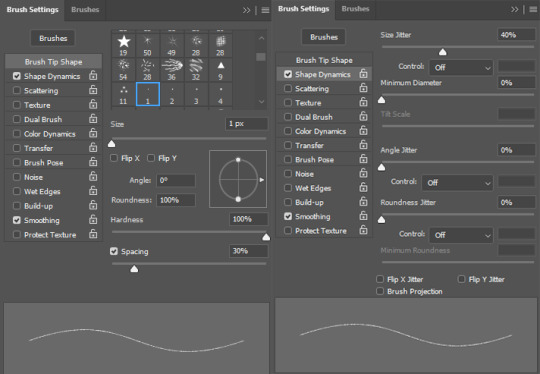Enable Flip Y Jitter
540x374 pixels.
[x=461, y=279]
